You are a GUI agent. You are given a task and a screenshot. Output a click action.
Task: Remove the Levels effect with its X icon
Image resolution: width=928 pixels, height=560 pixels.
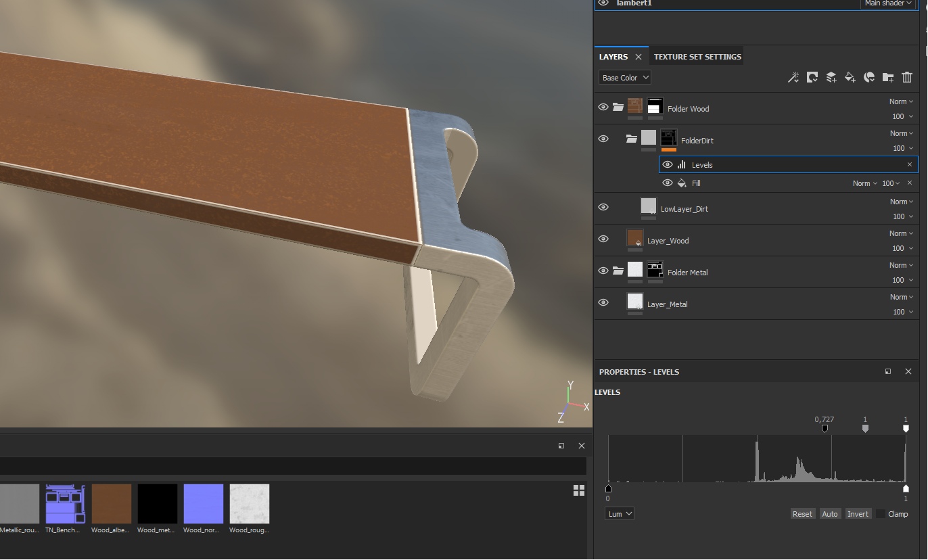click(x=910, y=164)
